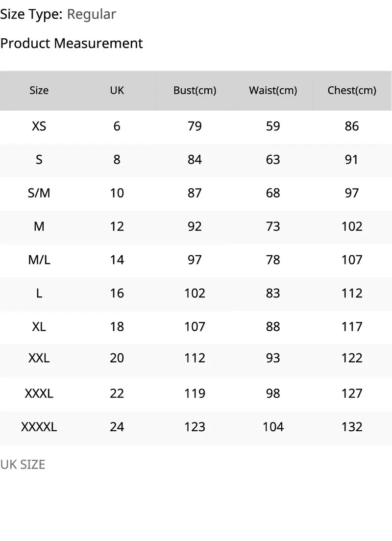Click bust value 119 in XXXL row
The height and width of the screenshot is (541, 392).
point(195,393)
